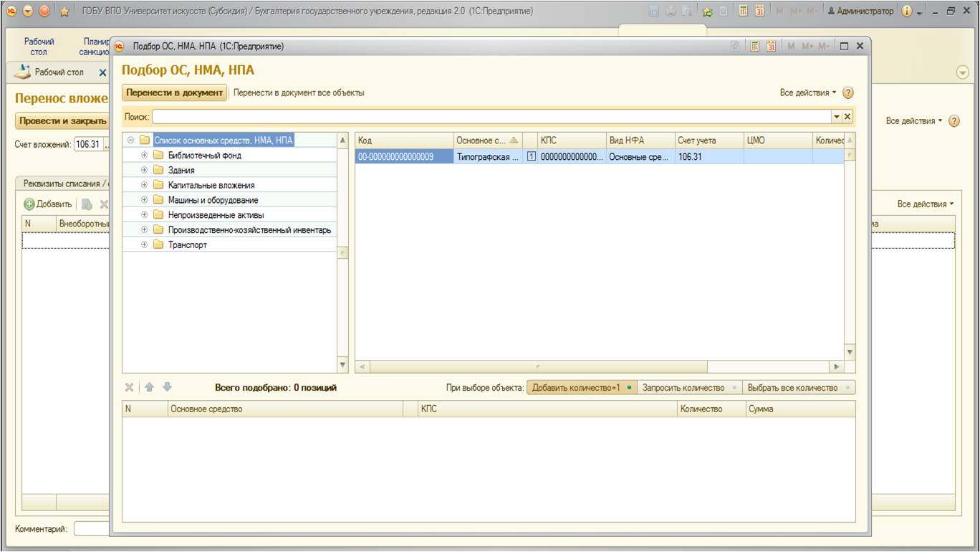Sort by the Код column header
Viewport: 980px width, 552px height.
pyautogui.click(x=403, y=141)
